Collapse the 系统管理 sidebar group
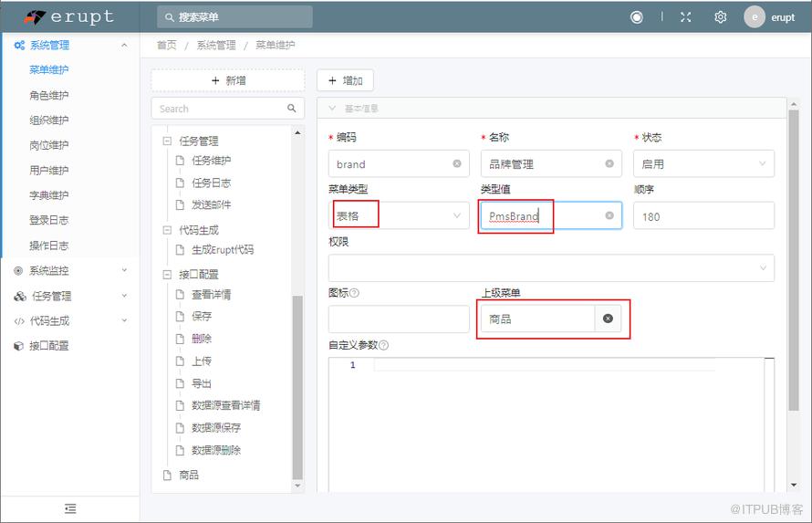The image size is (812, 523). [124, 45]
